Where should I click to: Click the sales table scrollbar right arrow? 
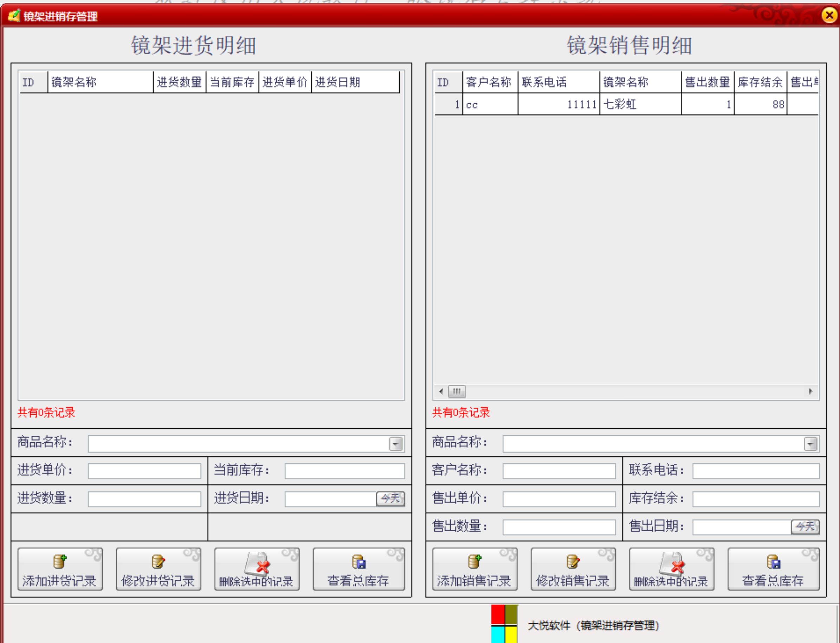[x=811, y=391]
